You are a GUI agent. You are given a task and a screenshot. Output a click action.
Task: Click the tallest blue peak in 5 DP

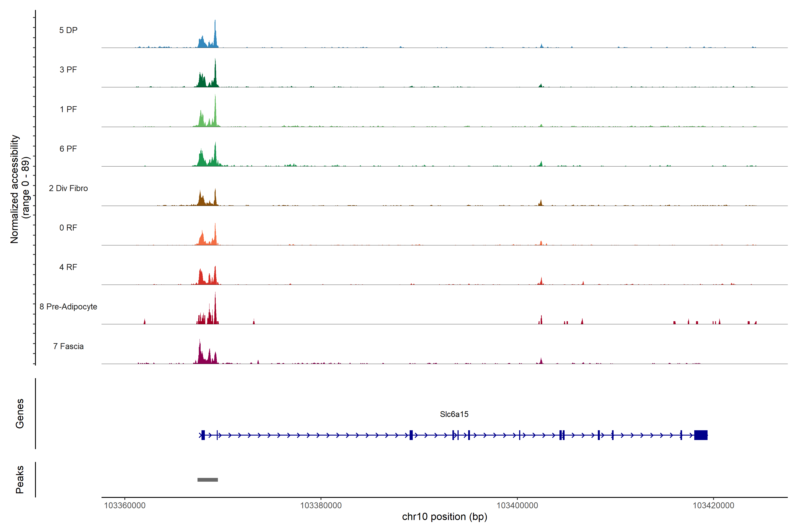pos(215,34)
